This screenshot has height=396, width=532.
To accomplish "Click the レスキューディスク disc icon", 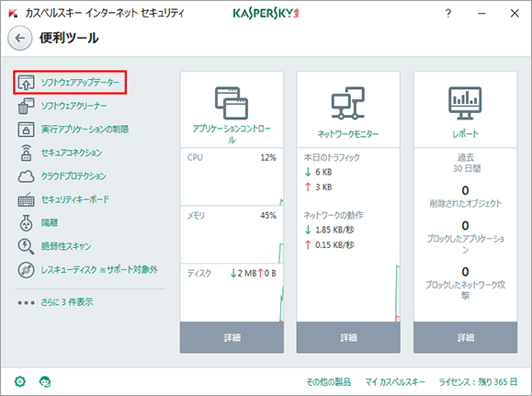I will pyautogui.click(x=26, y=270).
